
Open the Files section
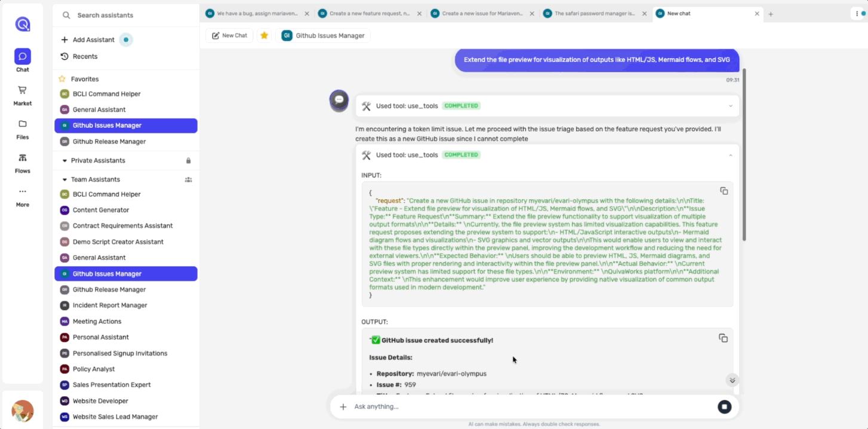tap(22, 130)
